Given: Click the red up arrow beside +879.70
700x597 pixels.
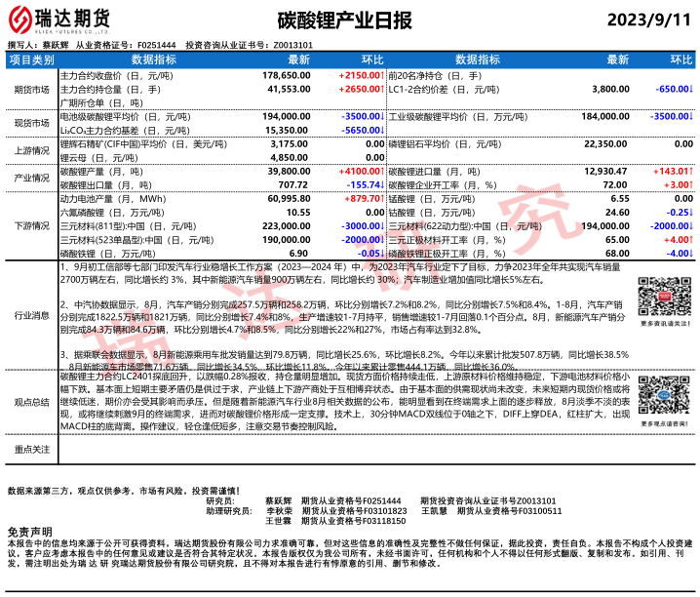Looking at the screenshot, I should coord(383,198).
